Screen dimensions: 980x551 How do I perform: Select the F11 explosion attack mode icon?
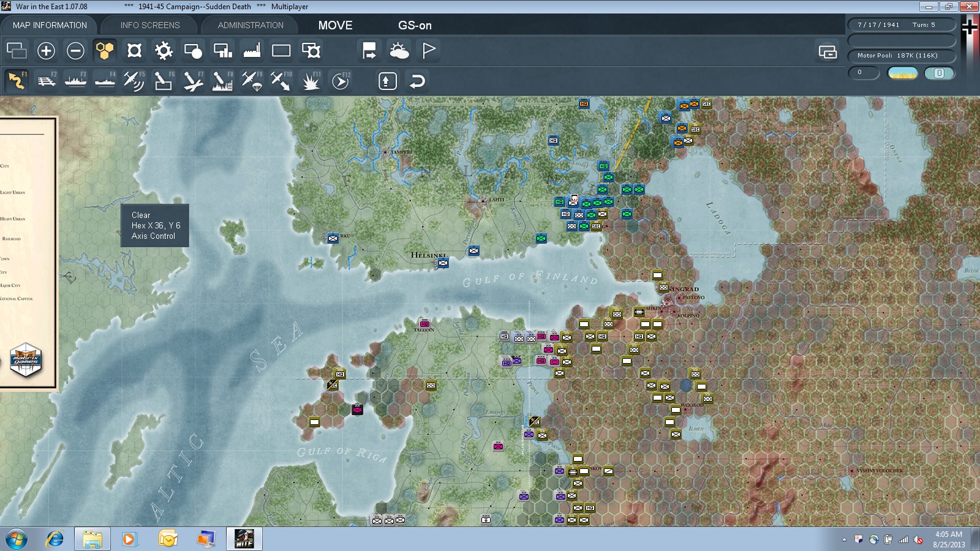311,81
